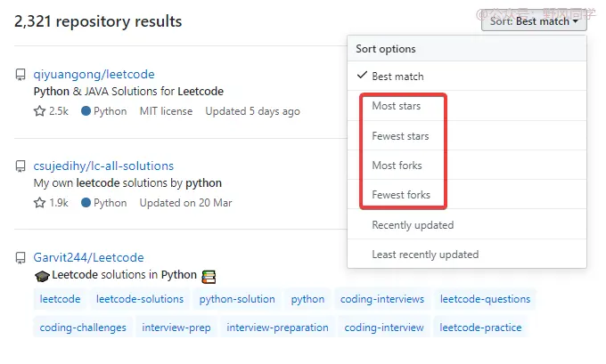Click the leetcode-solutions topic tag
The width and height of the screenshot is (606, 364).
(x=140, y=299)
